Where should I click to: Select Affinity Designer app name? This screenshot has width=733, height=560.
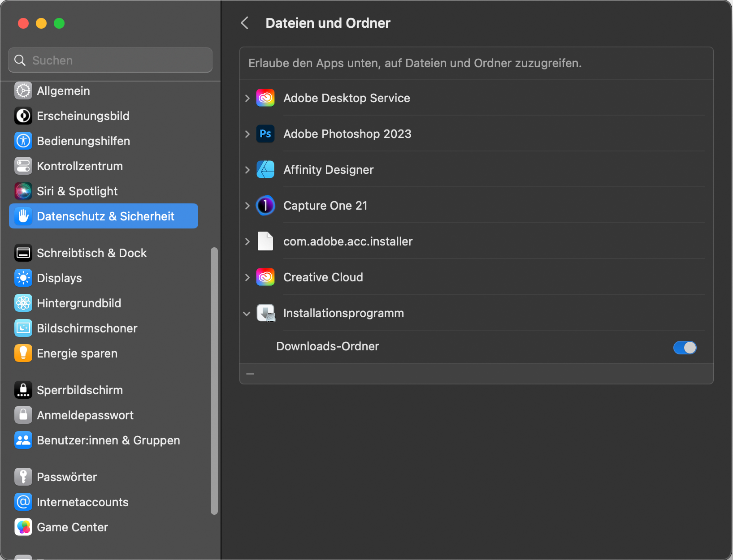(329, 170)
